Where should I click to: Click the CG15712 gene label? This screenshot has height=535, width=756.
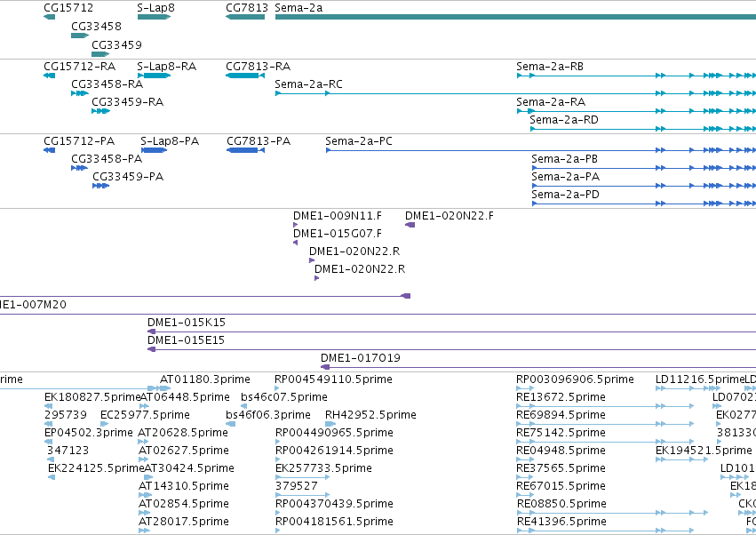point(68,8)
